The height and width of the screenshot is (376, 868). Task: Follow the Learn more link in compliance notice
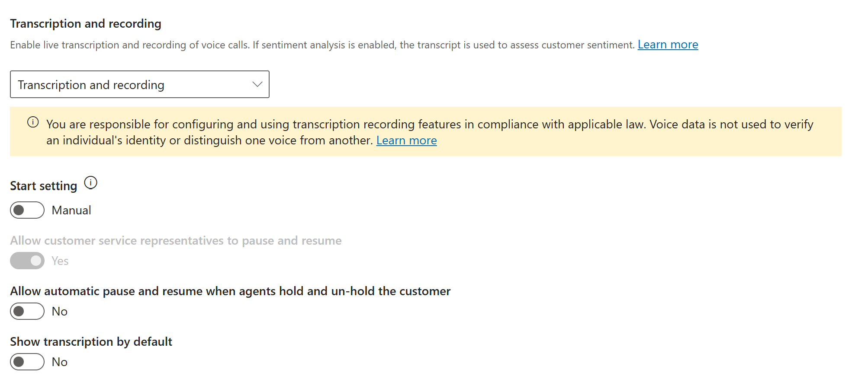[x=406, y=140]
